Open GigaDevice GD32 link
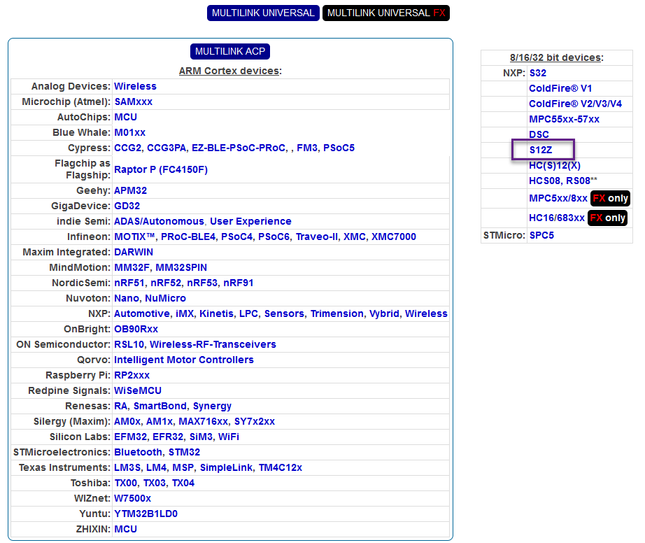645x543 pixels. (x=127, y=206)
